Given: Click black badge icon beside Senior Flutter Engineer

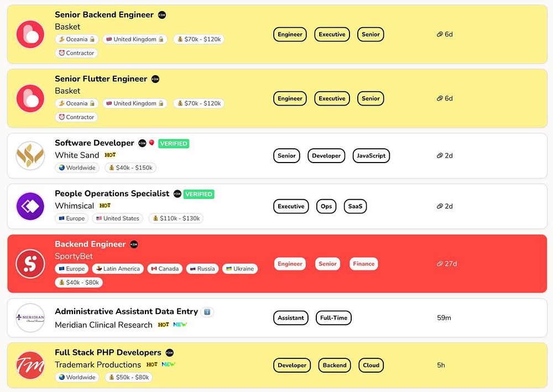Looking at the screenshot, I should 155,79.
